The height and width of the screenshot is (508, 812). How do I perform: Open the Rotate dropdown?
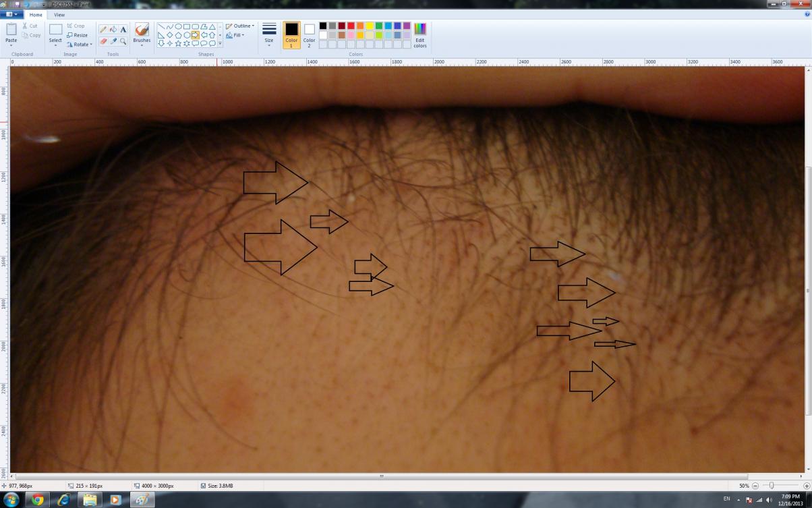coord(79,45)
